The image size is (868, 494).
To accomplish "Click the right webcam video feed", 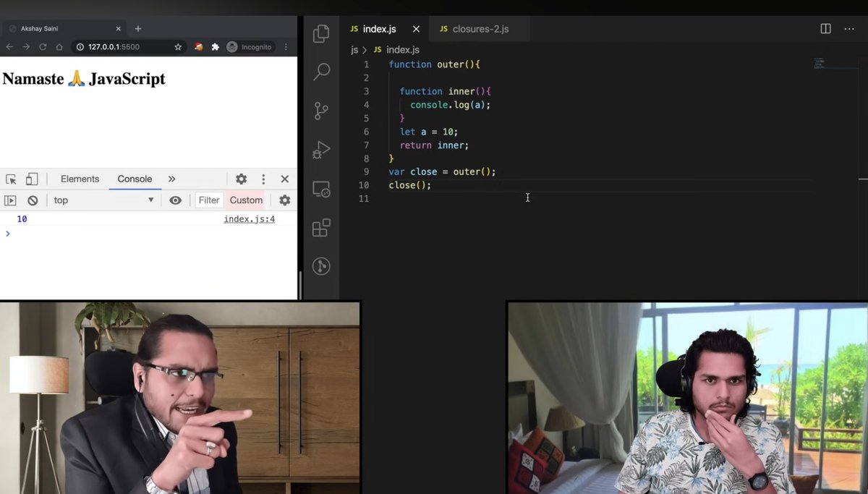I will click(x=688, y=398).
